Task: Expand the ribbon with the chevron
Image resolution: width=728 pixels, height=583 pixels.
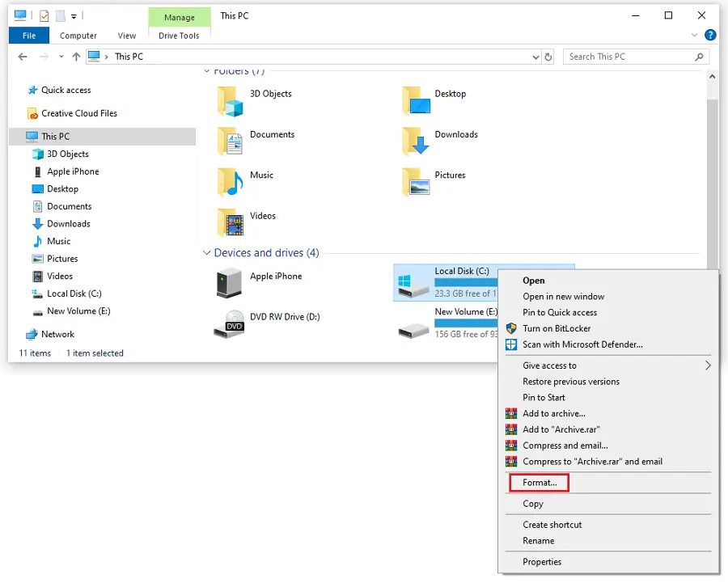Action: (695, 36)
